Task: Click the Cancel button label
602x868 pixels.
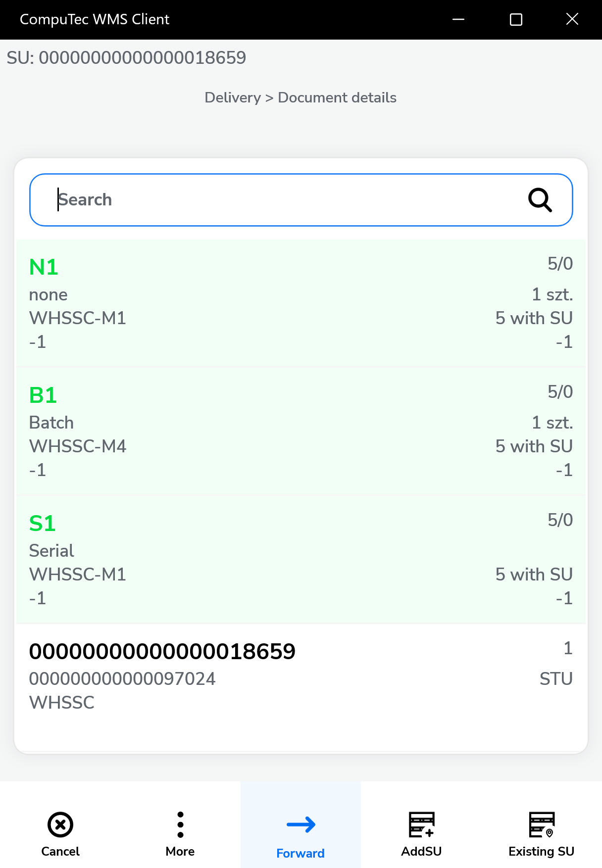Action: [x=60, y=851]
